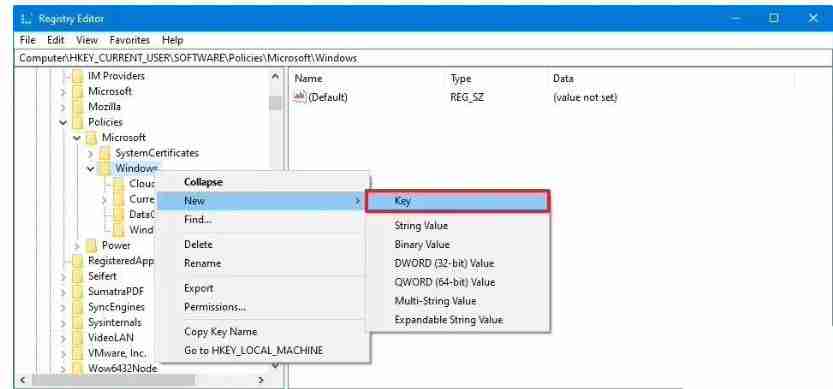Click the tree horizontal scroll right arrow

coord(261,380)
